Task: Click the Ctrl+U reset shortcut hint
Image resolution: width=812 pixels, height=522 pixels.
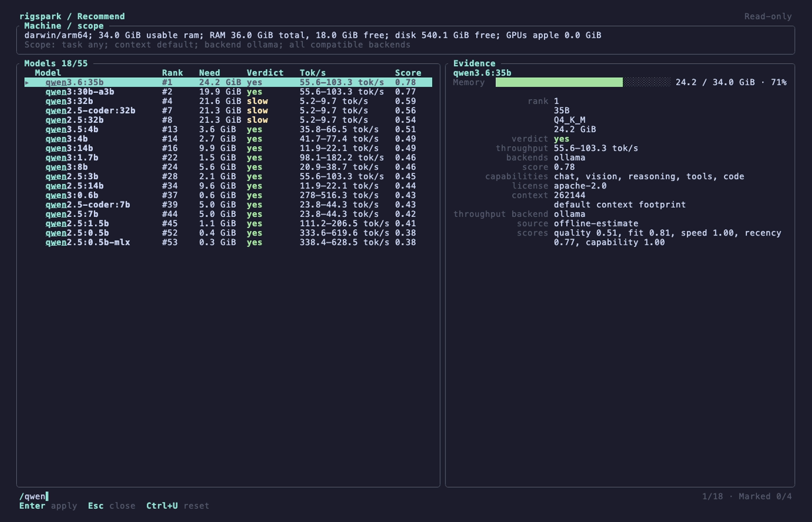Action: click(x=177, y=506)
